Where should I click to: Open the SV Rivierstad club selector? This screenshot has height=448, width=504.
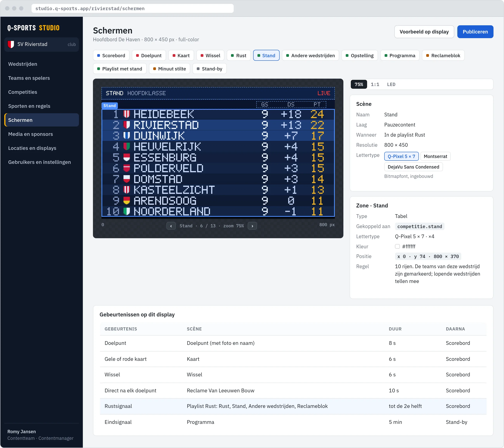click(41, 44)
